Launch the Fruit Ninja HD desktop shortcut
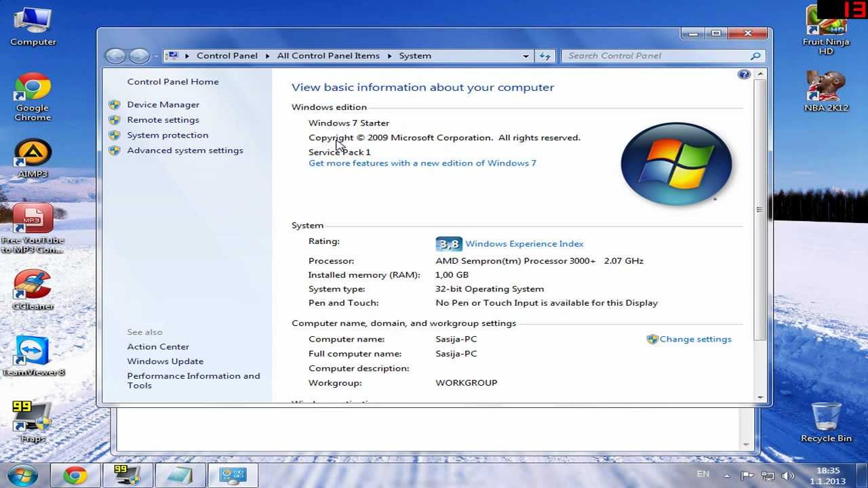This screenshot has width=868, height=488. pyautogui.click(x=826, y=30)
